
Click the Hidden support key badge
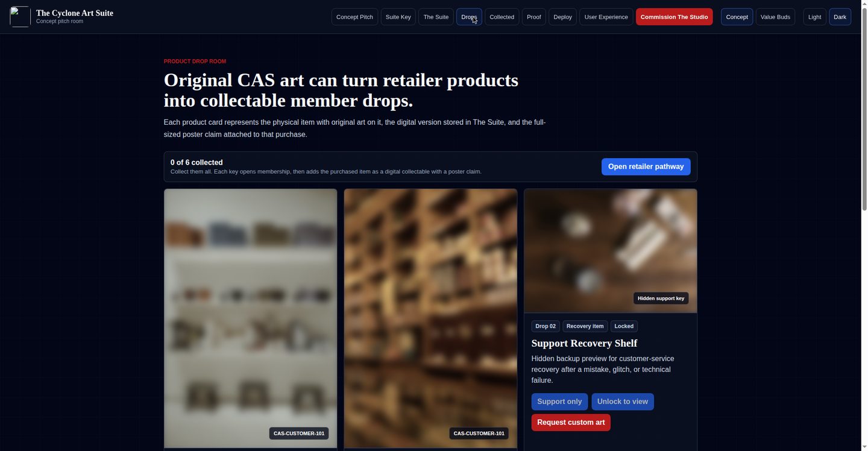[661, 298]
